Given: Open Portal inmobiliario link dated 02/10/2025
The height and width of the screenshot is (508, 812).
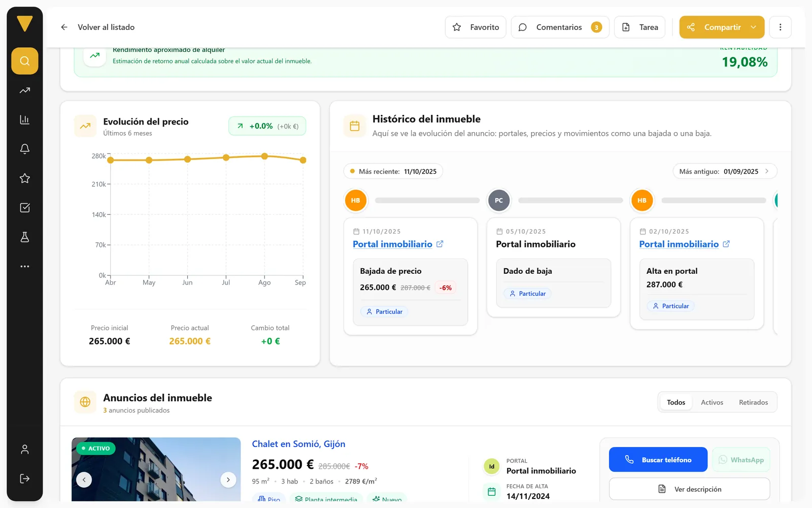Looking at the screenshot, I should (679, 244).
